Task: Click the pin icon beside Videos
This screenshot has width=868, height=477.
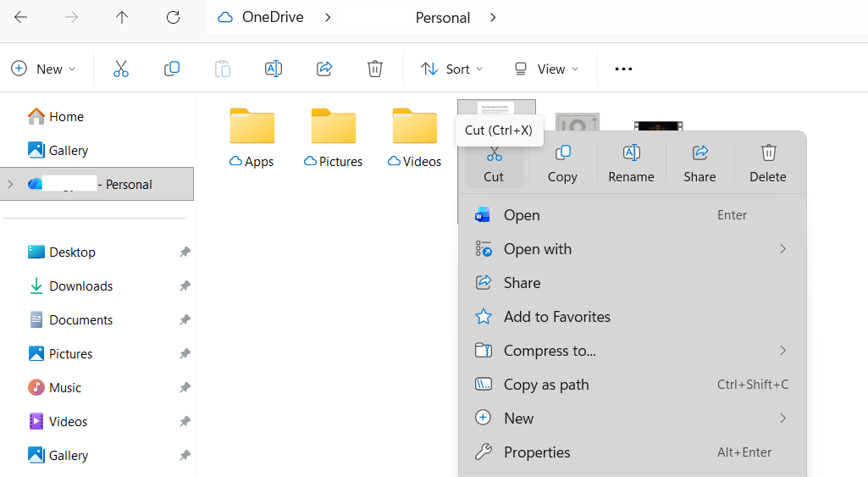Action: 185,421
